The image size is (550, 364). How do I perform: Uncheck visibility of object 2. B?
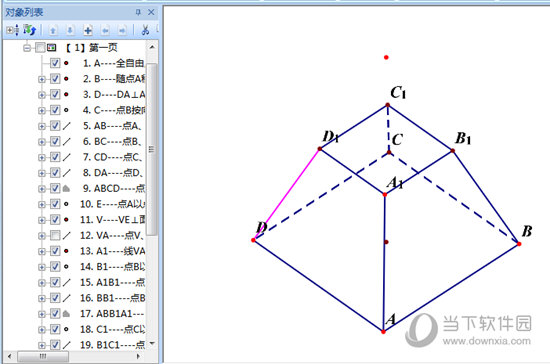[55, 79]
